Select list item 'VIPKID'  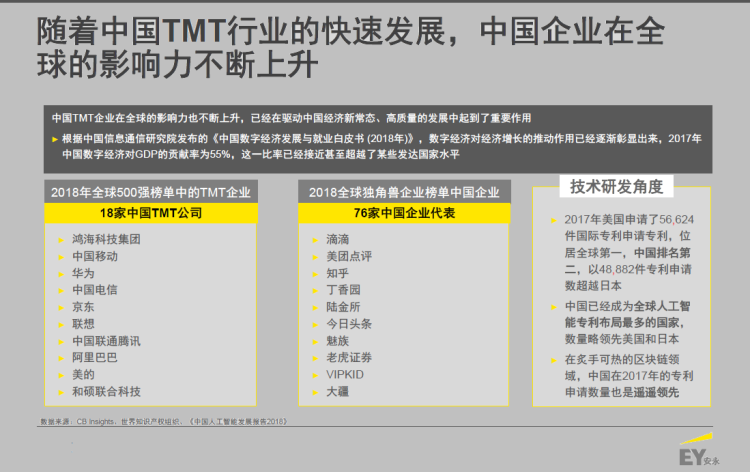345,374
